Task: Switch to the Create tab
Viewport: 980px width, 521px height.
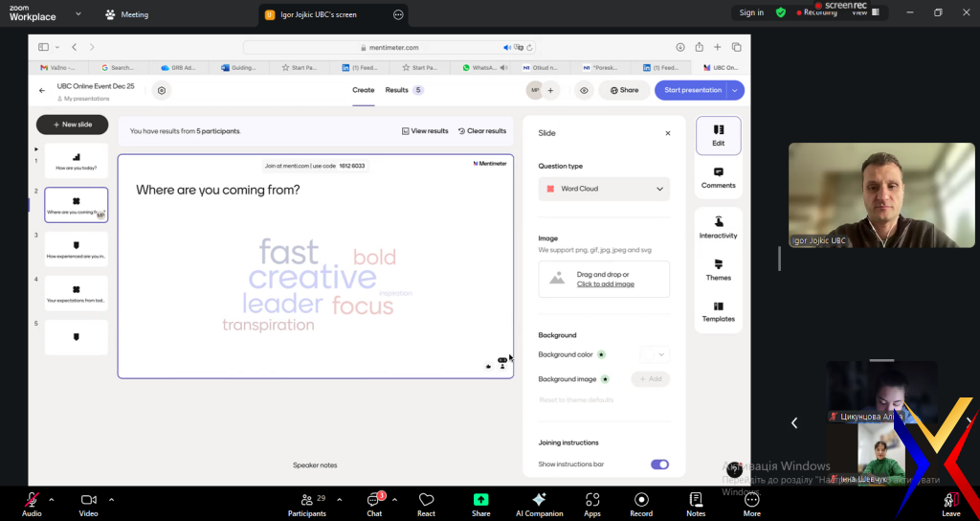Action: click(363, 90)
